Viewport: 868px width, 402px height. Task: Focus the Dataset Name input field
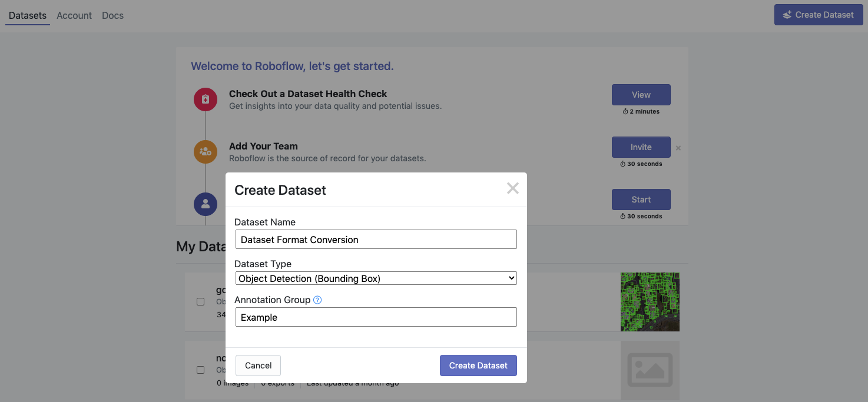pos(376,240)
